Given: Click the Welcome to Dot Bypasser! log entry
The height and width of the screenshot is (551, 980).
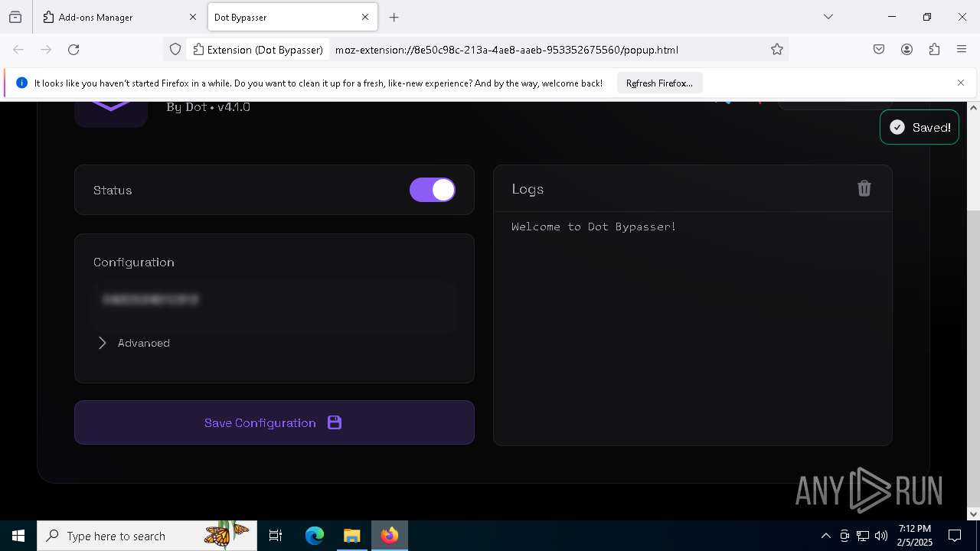Looking at the screenshot, I should pyautogui.click(x=593, y=227).
